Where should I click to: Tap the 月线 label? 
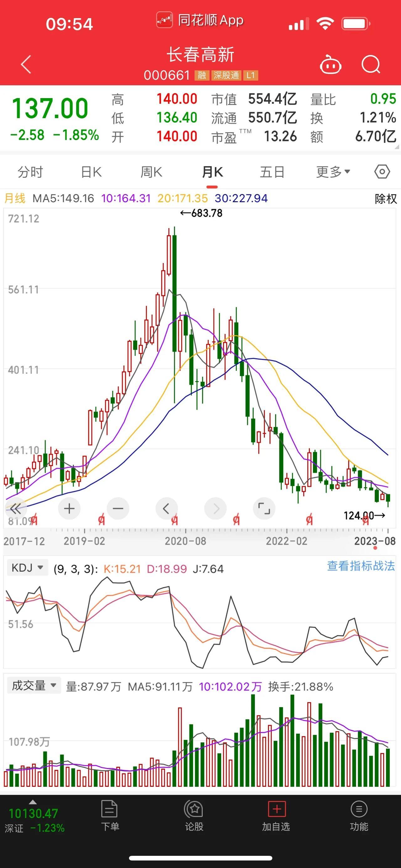pyautogui.click(x=15, y=198)
